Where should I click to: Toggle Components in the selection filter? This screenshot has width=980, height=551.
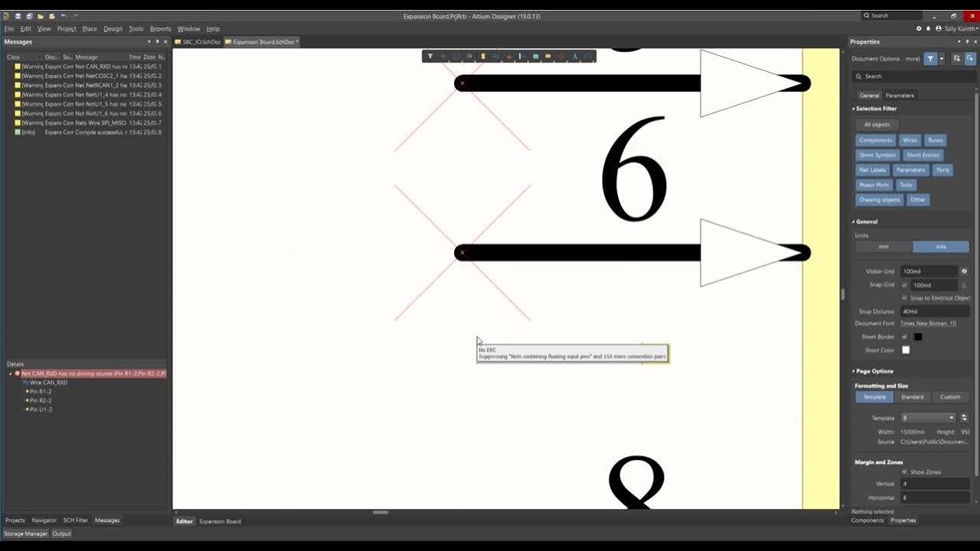[875, 140]
